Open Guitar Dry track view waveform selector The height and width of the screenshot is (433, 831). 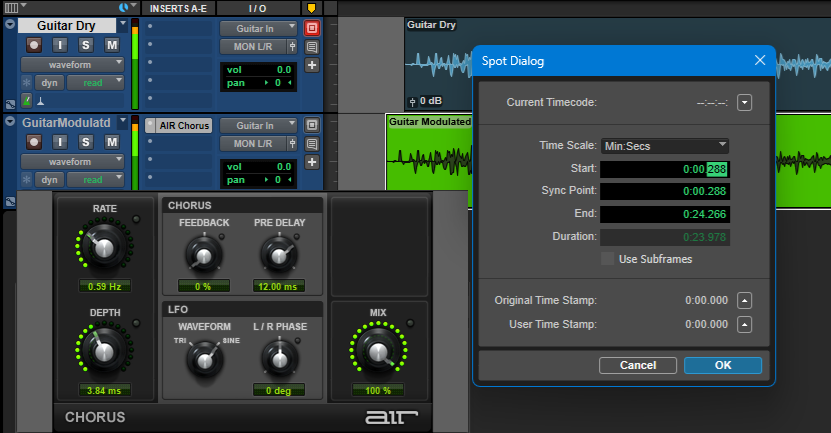tap(72, 65)
